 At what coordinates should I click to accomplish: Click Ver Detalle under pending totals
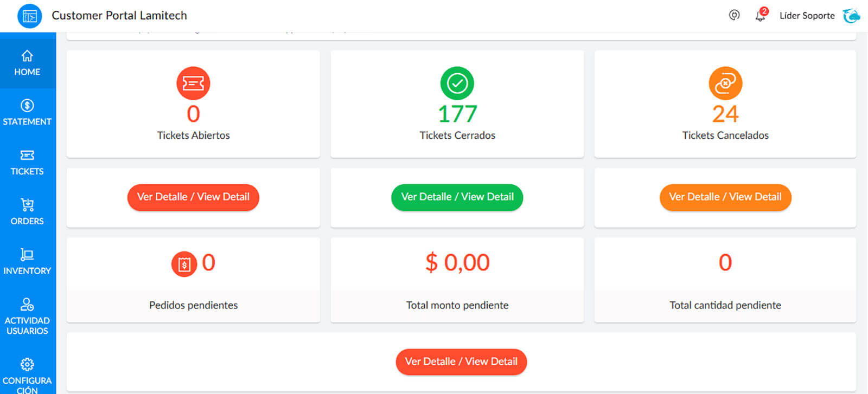pos(461,361)
